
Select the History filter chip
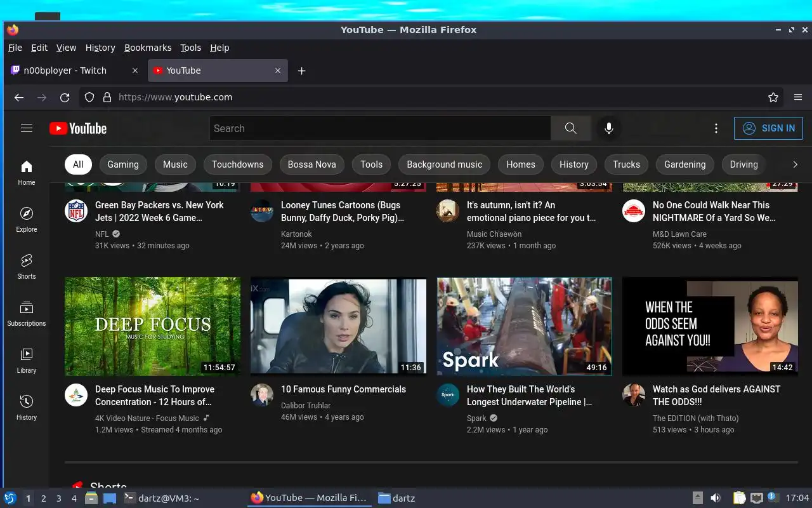point(574,164)
